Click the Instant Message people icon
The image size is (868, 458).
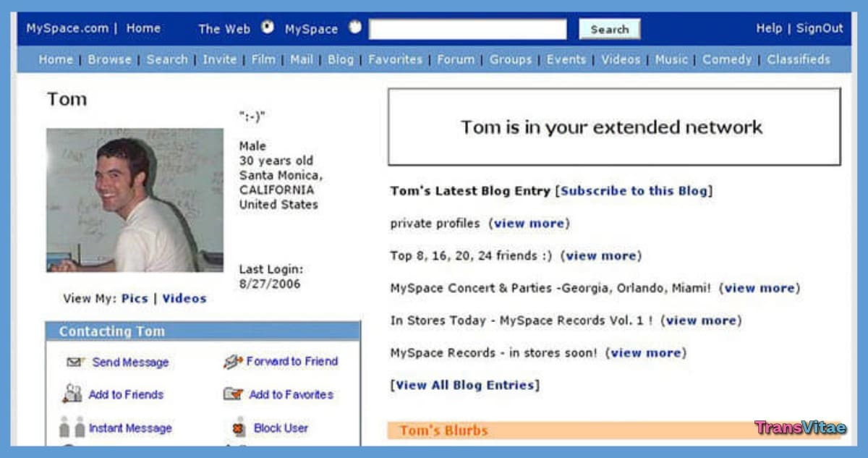tap(72, 428)
